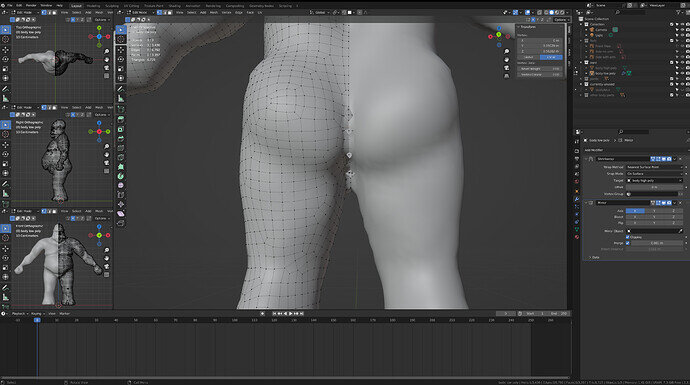Toggle Mirror Bisect Z button
Screen dimensions: 690x385
point(674,217)
